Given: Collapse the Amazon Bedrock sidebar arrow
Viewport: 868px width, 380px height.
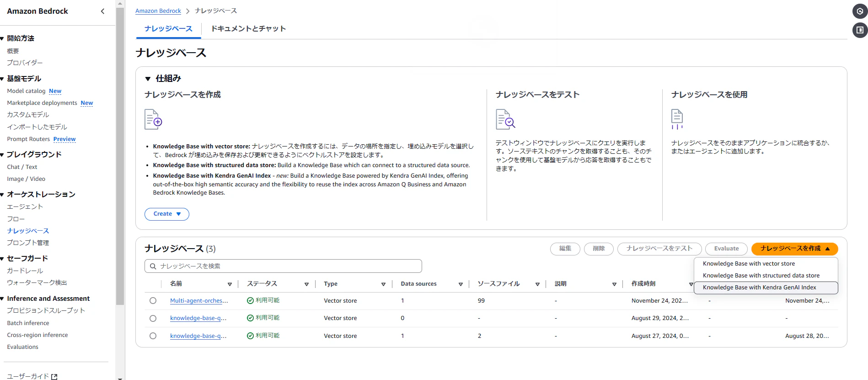Looking at the screenshot, I should 102,11.
